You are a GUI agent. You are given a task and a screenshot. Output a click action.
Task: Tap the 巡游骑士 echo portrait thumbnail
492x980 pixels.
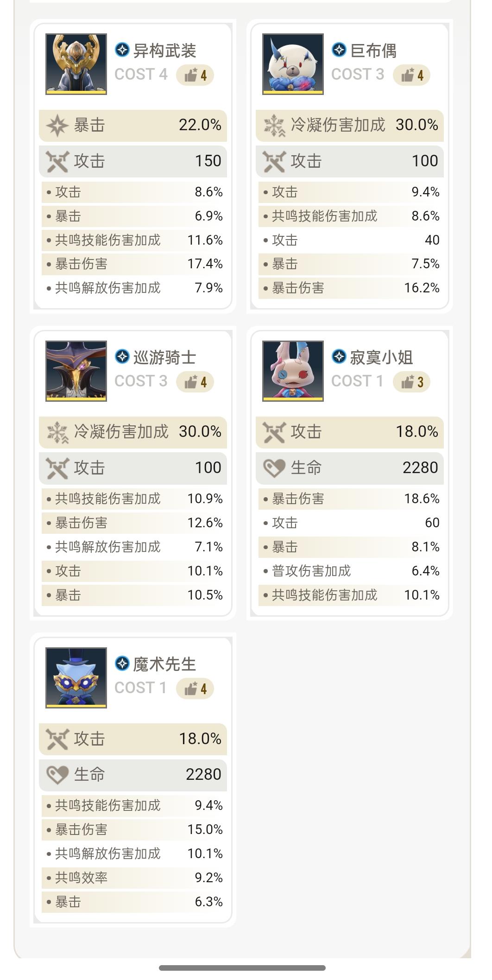[76, 371]
